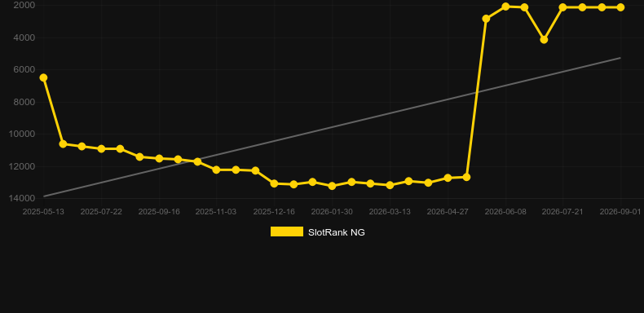Click the x-axis label 2026-01-30
Viewport: 644px width, 313px height.
tap(332, 212)
